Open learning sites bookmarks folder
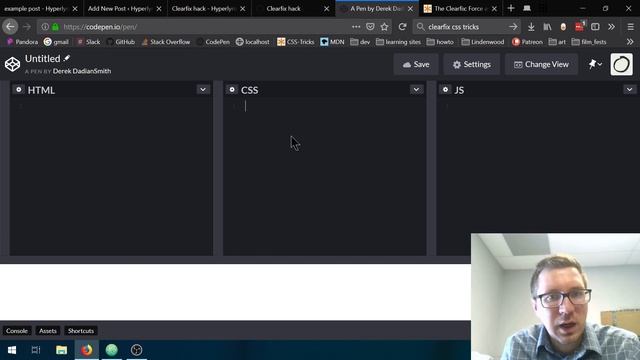This screenshot has height=360, width=640. (398, 42)
